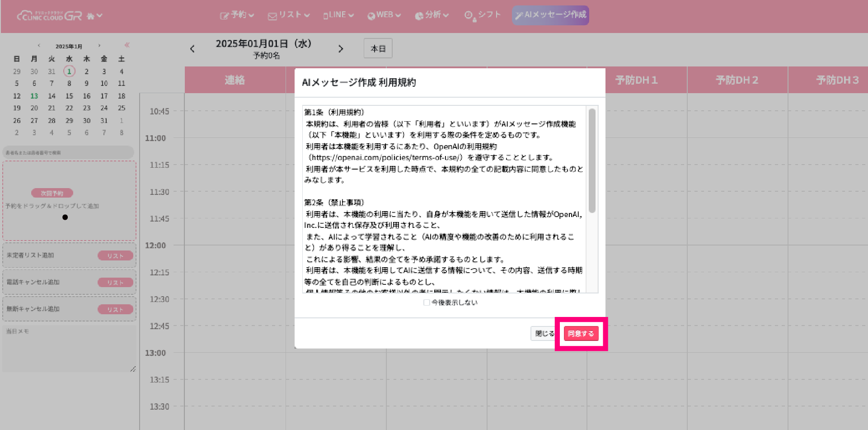Go to previous day with left arrow
This screenshot has width=868, height=430.
(x=192, y=49)
